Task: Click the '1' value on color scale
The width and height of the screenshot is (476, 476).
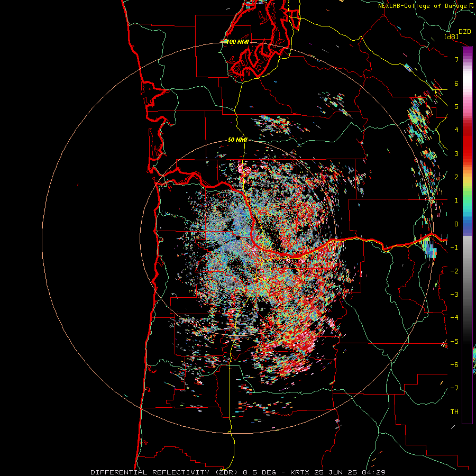Action: [x=456, y=200]
